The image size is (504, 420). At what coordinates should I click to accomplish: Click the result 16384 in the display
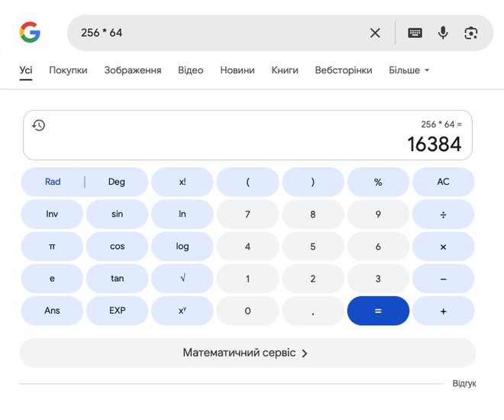click(x=435, y=144)
